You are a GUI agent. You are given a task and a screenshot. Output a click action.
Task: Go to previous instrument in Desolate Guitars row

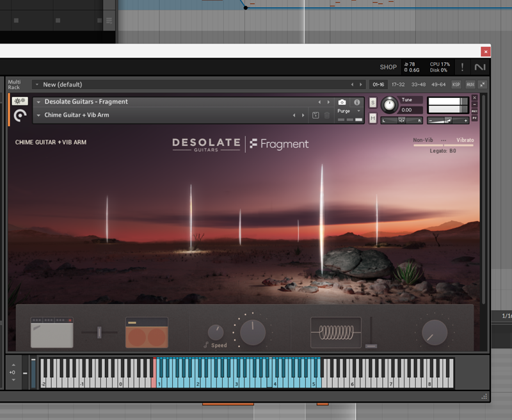pos(319,102)
